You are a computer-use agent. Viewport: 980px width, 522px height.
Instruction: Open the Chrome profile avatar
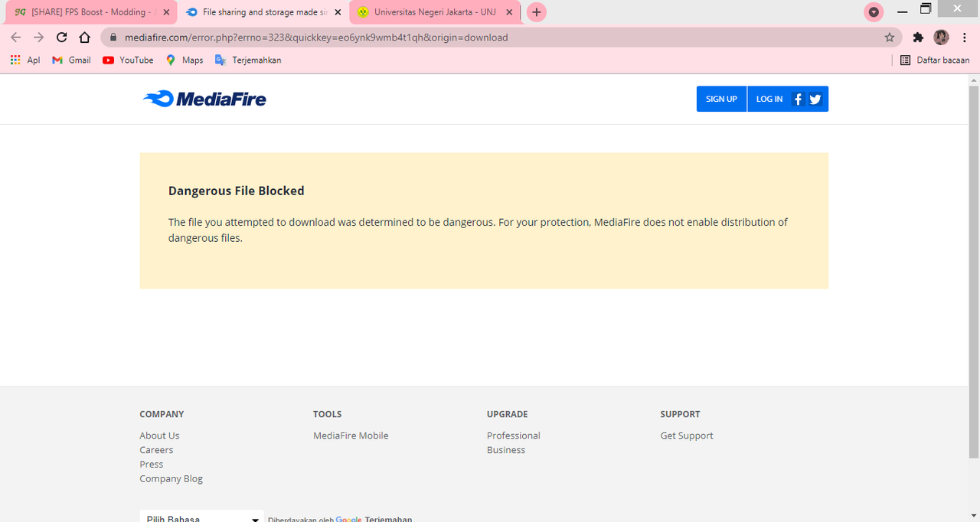941,37
